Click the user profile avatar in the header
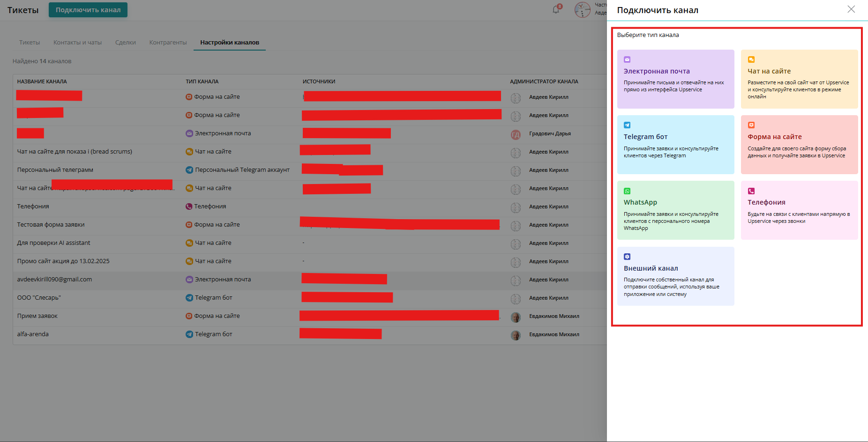This screenshot has width=868, height=442. (x=583, y=10)
